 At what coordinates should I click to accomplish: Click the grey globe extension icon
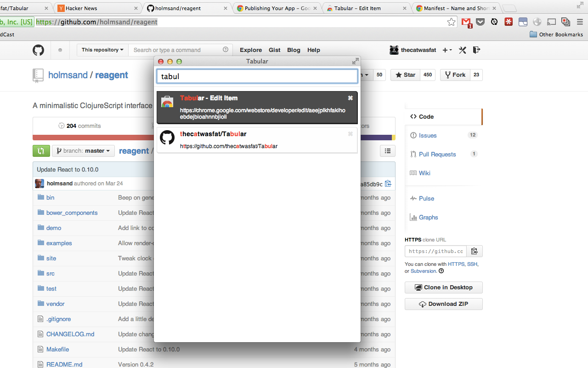pos(537,22)
